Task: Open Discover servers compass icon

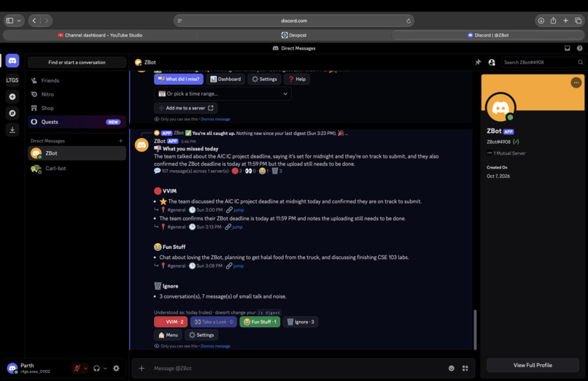Action: pyautogui.click(x=12, y=113)
